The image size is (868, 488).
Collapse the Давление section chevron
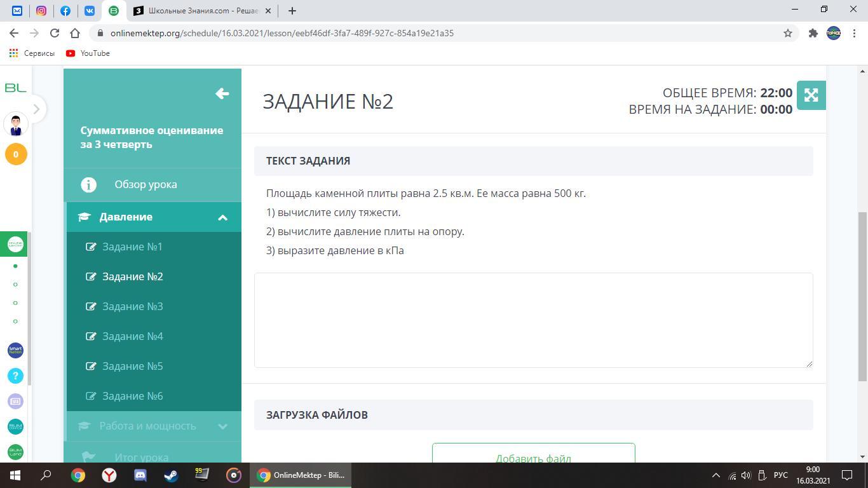point(222,217)
